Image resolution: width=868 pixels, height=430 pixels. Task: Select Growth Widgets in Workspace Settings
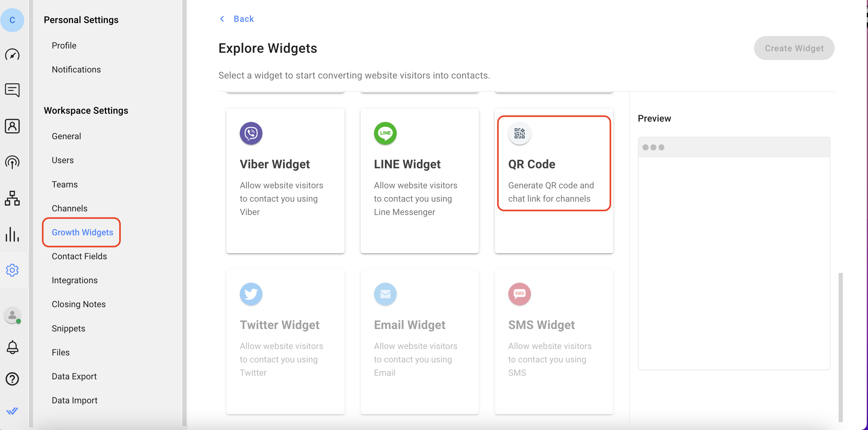click(x=82, y=232)
